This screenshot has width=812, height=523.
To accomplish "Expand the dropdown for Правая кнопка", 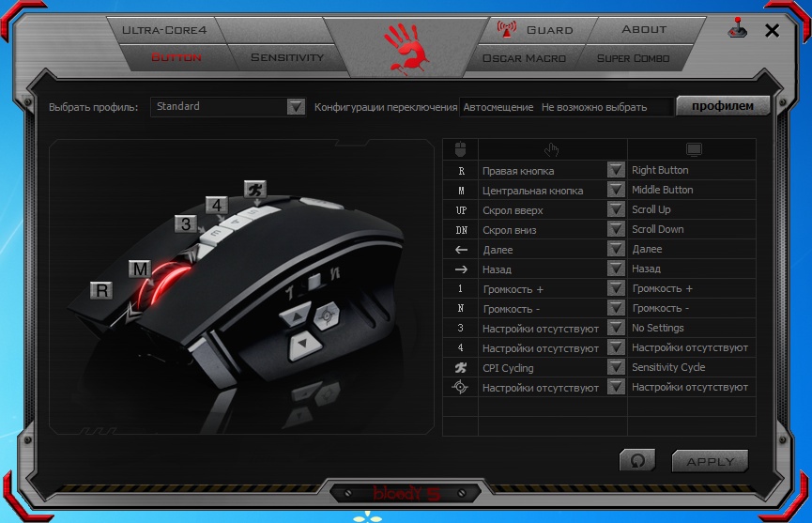I will click(x=616, y=170).
